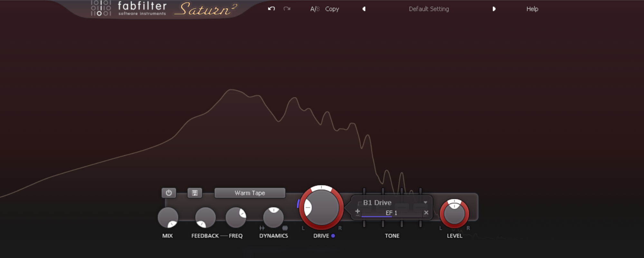Click the Feedback knob

click(x=205, y=217)
